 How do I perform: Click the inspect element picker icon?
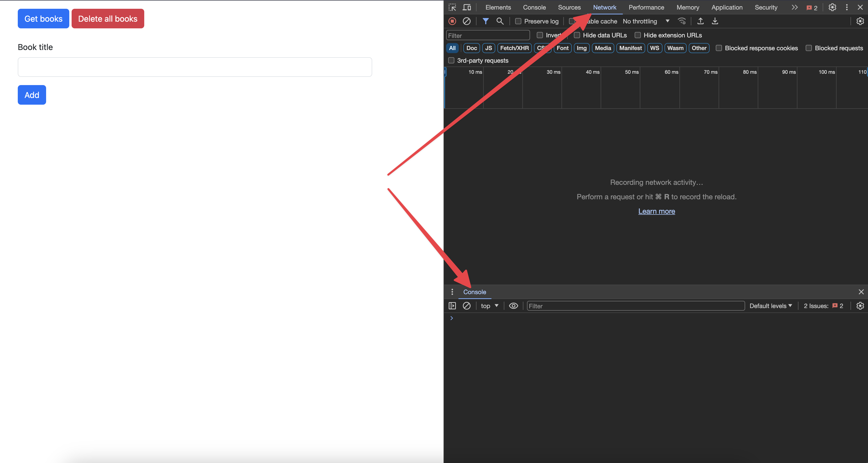pyautogui.click(x=452, y=7)
